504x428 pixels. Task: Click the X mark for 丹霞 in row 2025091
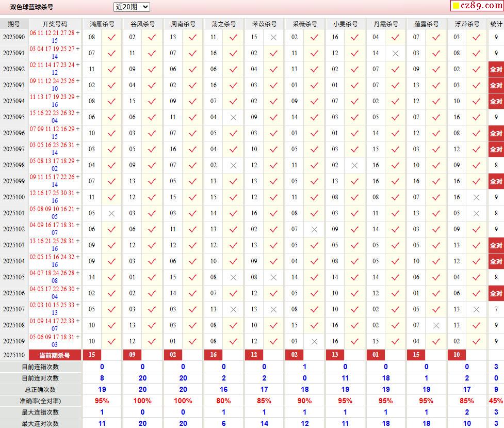395,53
